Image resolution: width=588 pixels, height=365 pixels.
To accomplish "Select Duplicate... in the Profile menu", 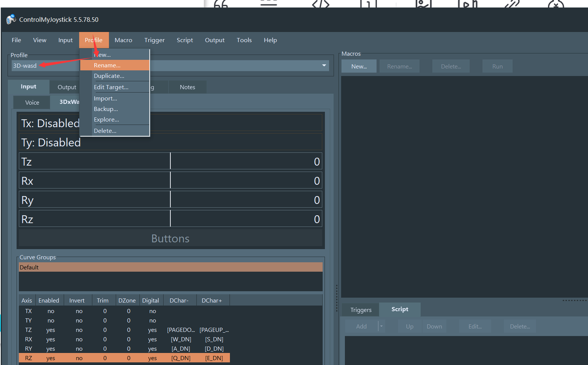I will (109, 76).
